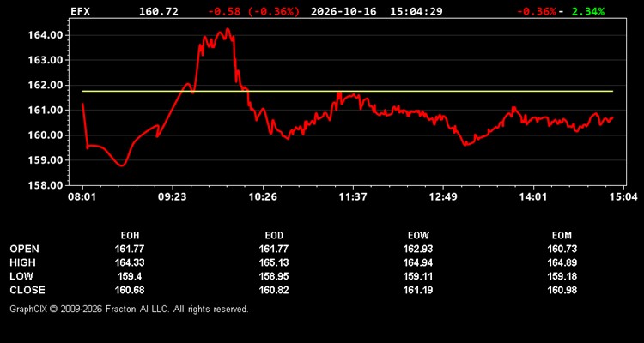The image size is (644, 343).
Task: Click the EOD column header
Action: click(274, 236)
